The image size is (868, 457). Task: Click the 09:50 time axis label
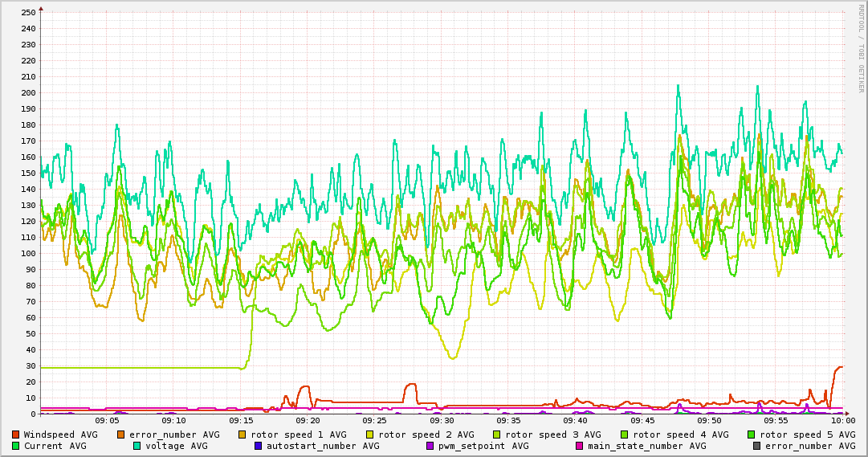710,421
